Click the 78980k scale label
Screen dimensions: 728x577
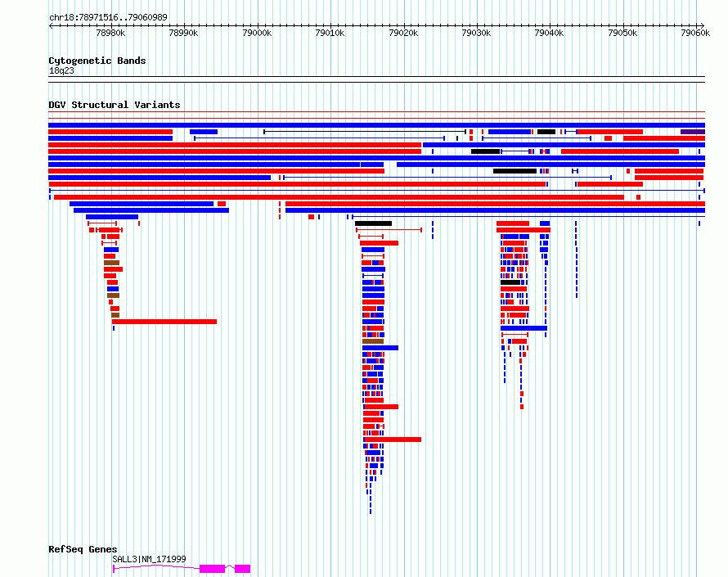click(x=110, y=33)
